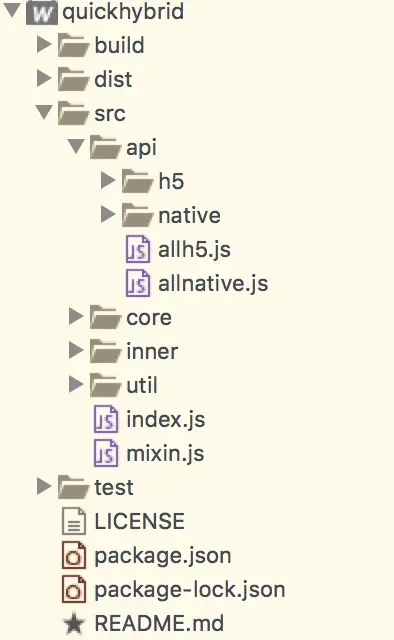Image resolution: width=394 pixels, height=640 pixels.
Task: Click the mixin.js JS file icon
Action: click(x=106, y=453)
